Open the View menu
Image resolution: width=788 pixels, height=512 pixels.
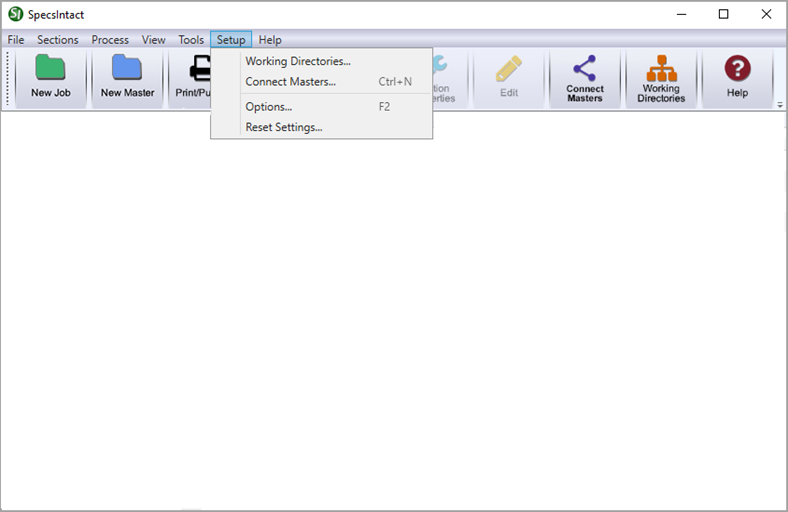pyautogui.click(x=153, y=40)
